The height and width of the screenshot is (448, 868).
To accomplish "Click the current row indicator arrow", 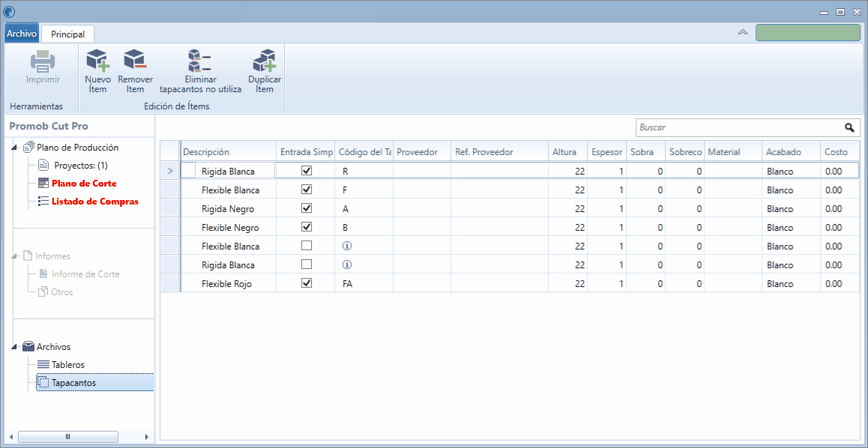I will (170, 172).
